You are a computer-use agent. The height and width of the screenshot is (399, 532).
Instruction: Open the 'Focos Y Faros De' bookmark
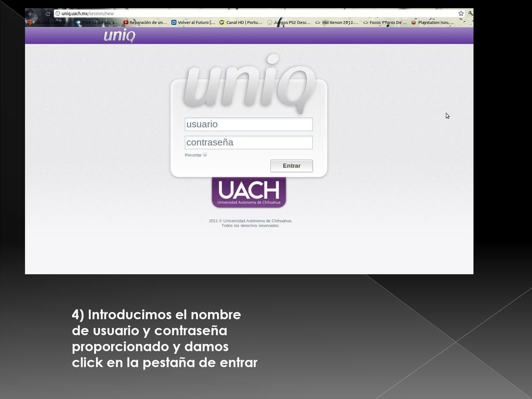pos(385,22)
